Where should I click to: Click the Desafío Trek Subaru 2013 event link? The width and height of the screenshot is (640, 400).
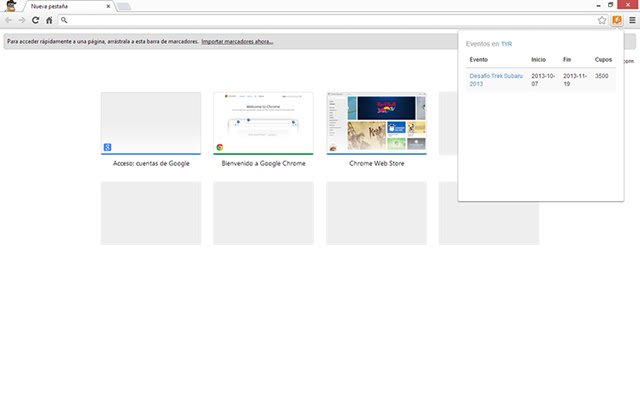[496, 80]
